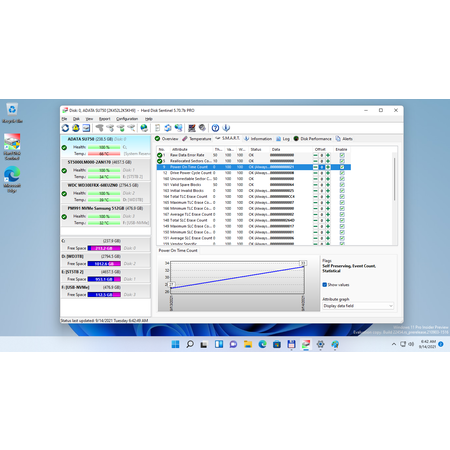Uncheck enable for Drive Power Cycle Count
The width and height of the screenshot is (450, 450).
tap(342, 173)
